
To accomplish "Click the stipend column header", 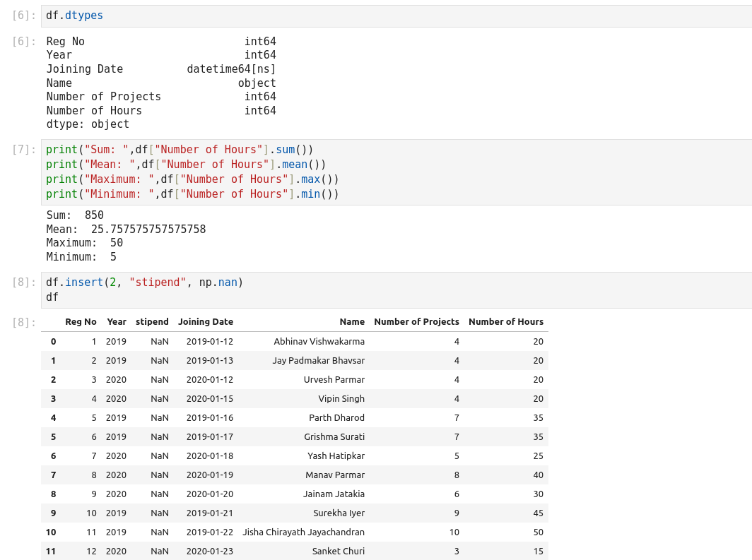I will (152, 322).
